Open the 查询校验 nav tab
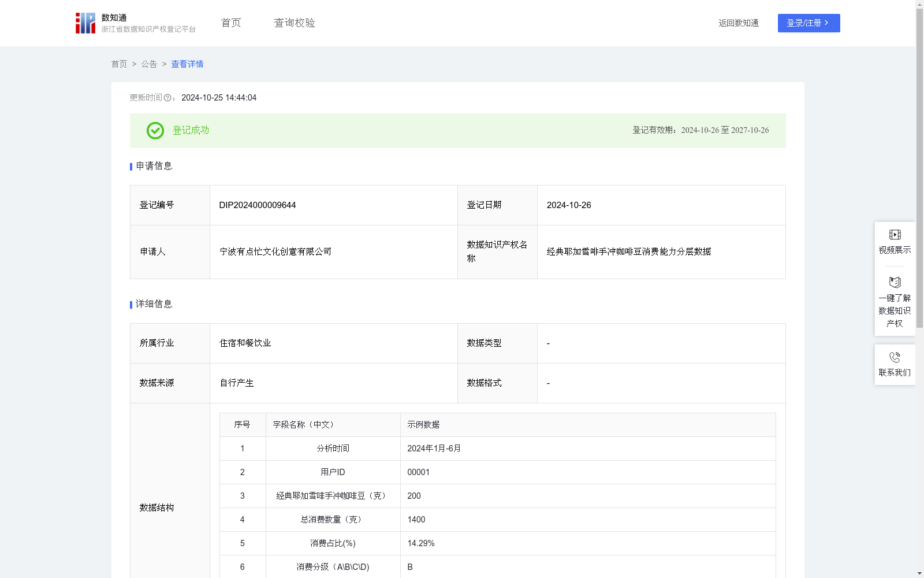Image resolution: width=924 pixels, height=578 pixels. [x=295, y=23]
